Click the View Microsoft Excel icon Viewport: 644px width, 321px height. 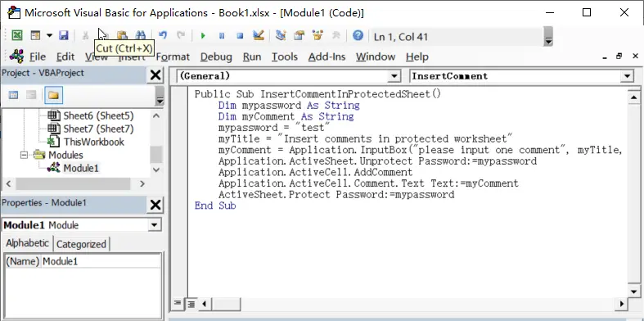coord(17,35)
